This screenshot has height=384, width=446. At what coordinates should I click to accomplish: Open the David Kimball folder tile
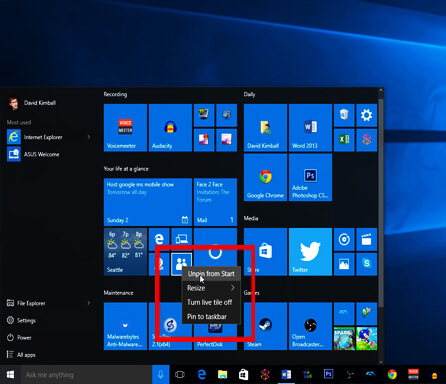click(x=265, y=128)
